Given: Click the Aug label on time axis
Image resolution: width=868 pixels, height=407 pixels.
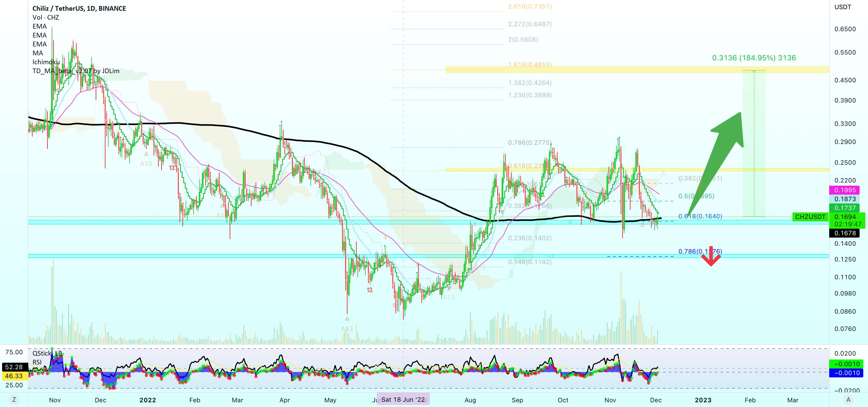Looking at the screenshot, I should (470, 400).
